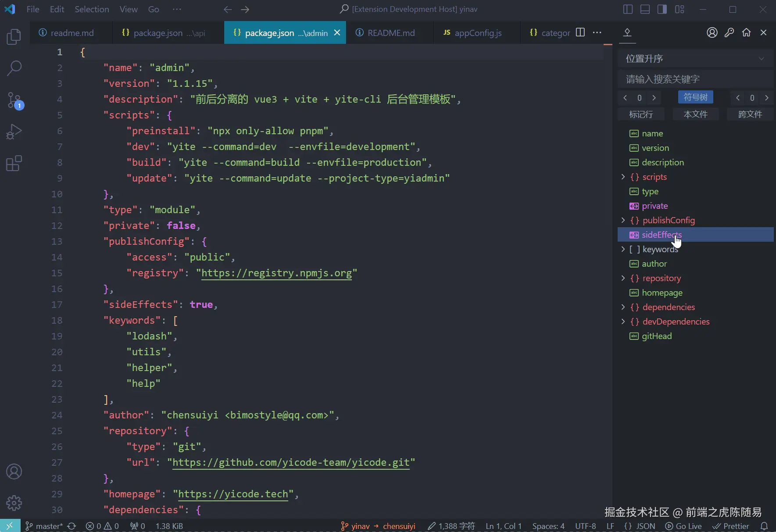This screenshot has height=532, width=776.
Task: Click the remote window indicator in the status bar
Action: (10, 526)
